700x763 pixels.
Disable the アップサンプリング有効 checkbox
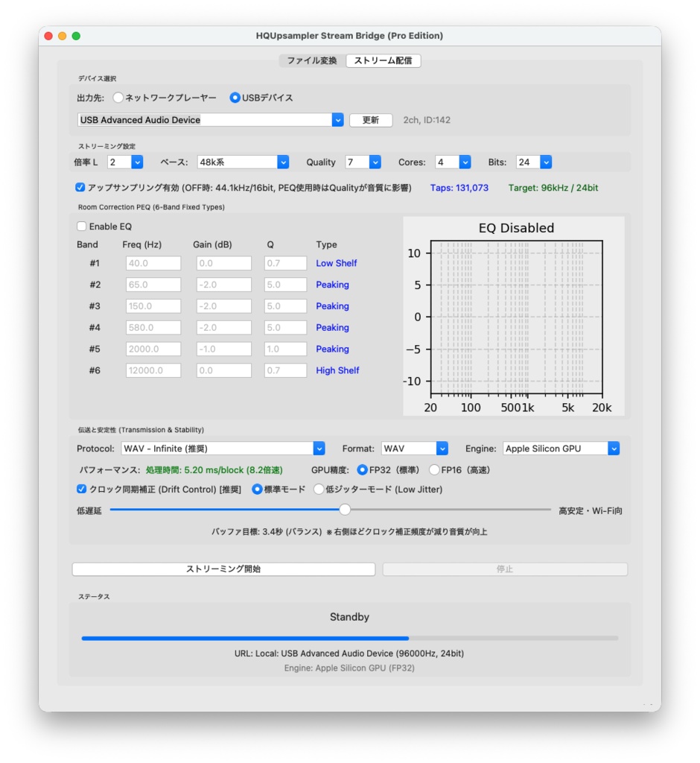(80, 187)
